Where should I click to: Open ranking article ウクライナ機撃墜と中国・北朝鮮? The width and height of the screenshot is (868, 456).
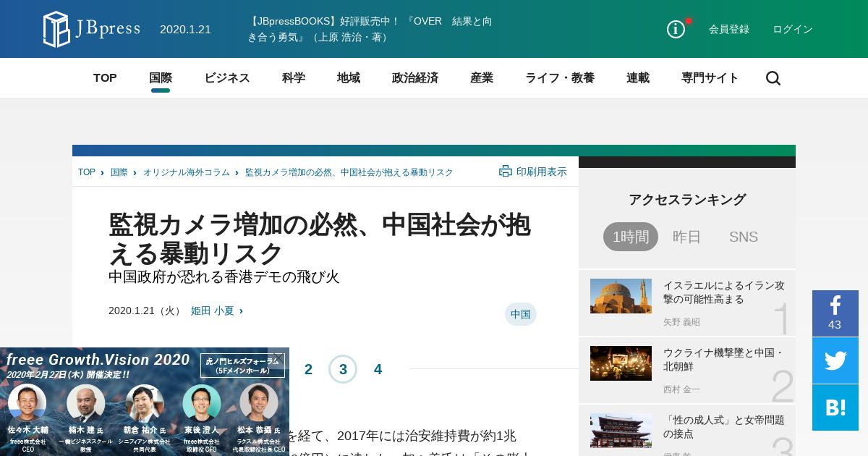pyautogui.click(x=724, y=360)
